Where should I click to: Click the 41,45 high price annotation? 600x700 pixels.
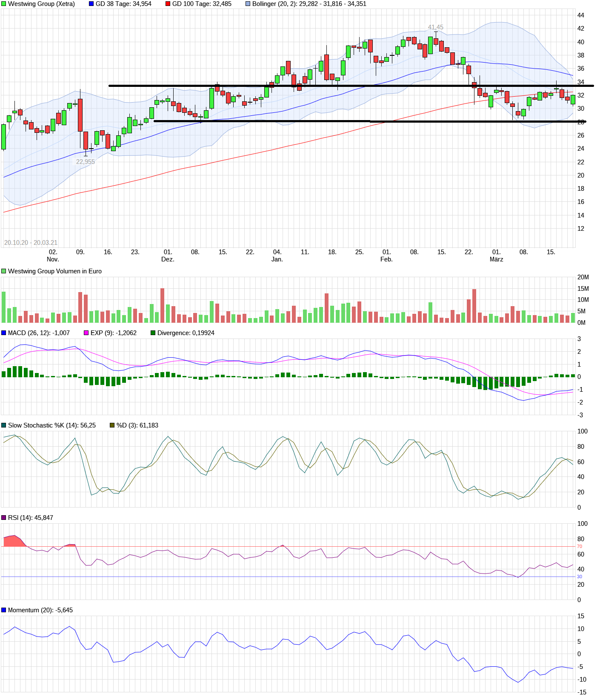click(x=436, y=27)
